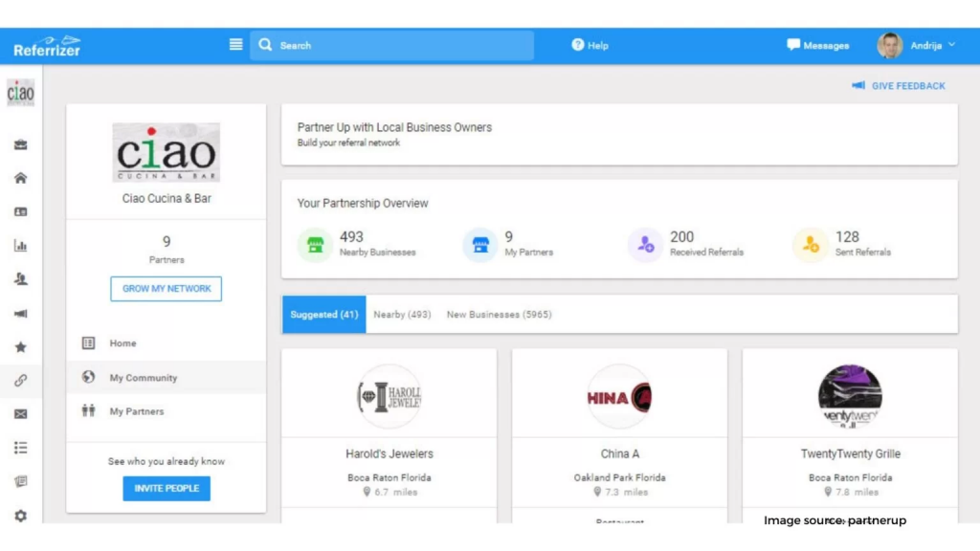Click the China A logo
The height and width of the screenshot is (551, 980).
click(619, 397)
